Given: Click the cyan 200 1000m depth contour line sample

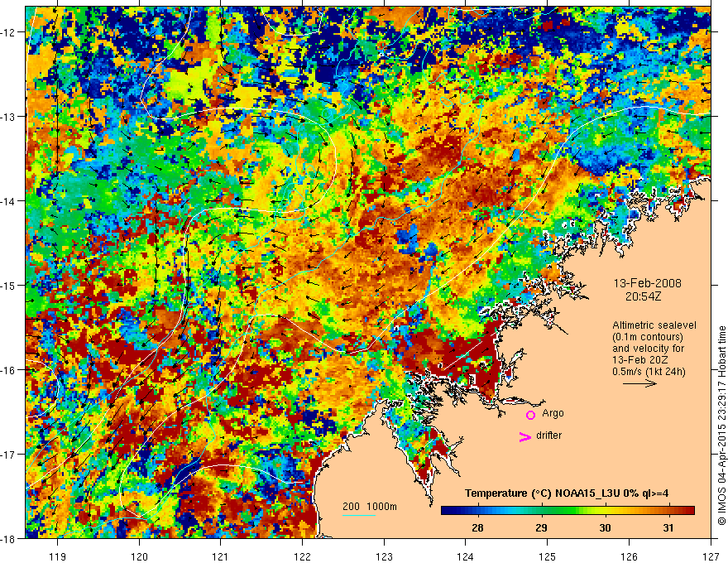Looking at the screenshot, I should click(359, 515).
